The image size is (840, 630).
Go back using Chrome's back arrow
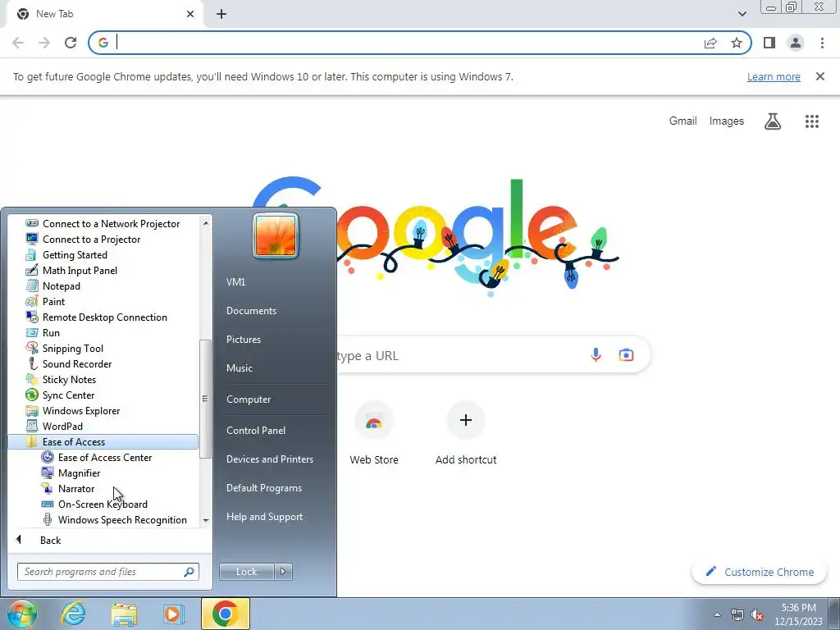(x=18, y=43)
